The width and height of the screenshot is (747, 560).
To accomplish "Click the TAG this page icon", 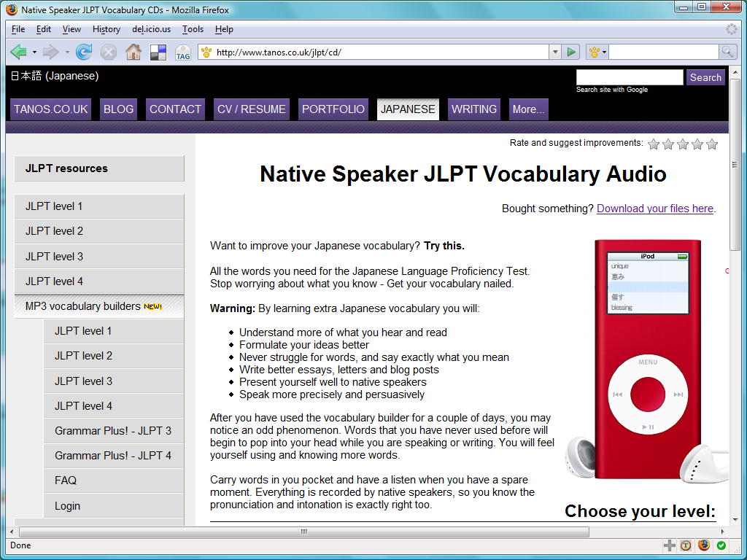I will point(183,52).
